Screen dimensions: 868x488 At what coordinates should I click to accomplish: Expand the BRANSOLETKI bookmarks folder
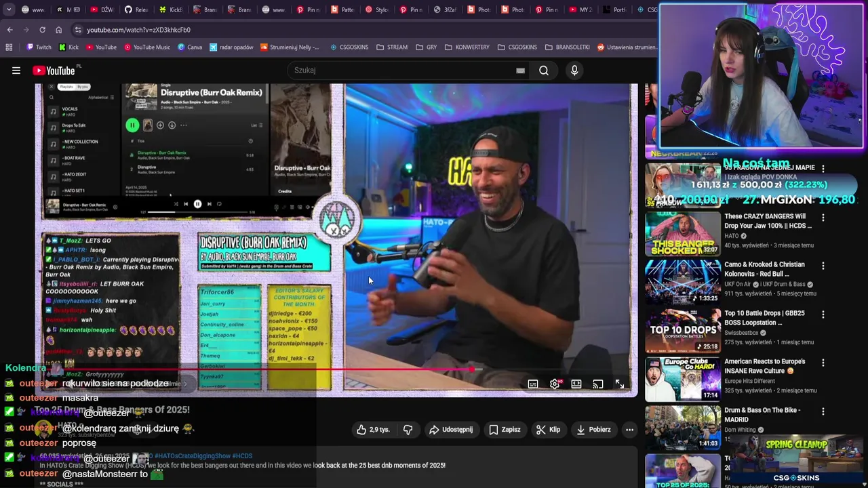pos(567,47)
